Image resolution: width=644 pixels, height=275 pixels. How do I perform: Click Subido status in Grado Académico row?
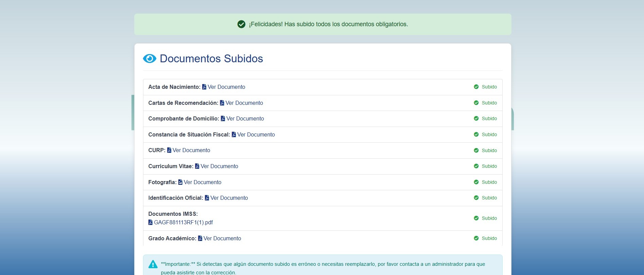pos(489,238)
